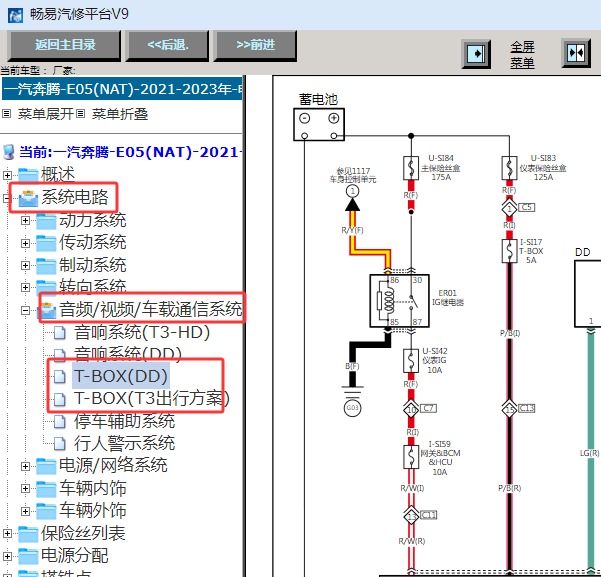
Task: Open the 动力系统 folder
Action: (x=92, y=220)
